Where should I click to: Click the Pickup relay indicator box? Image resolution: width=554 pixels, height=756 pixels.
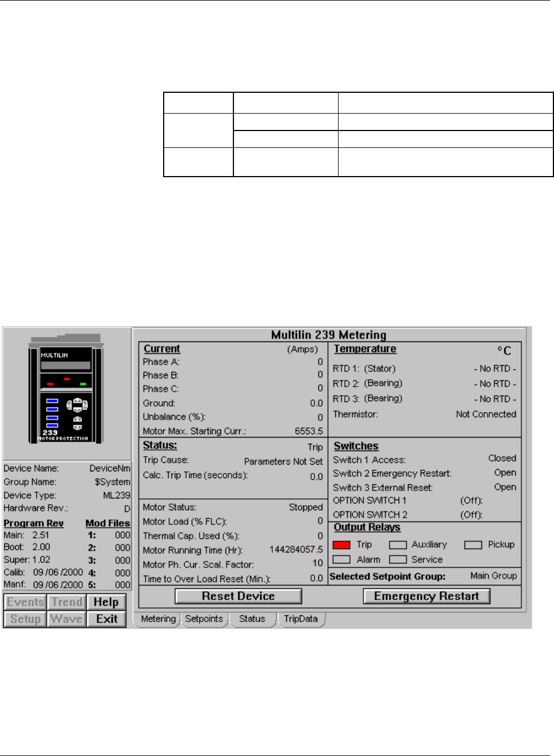pyautogui.click(x=473, y=544)
